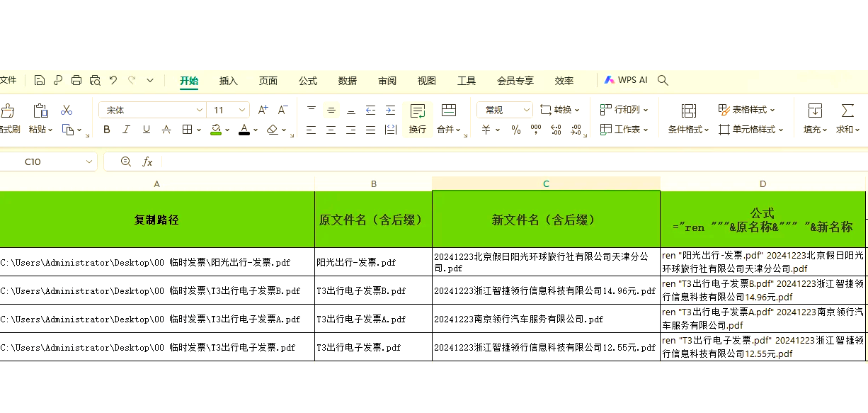The image size is (868, 413).
Task: Switch to the 公式 tab
Action: (308, 81)
